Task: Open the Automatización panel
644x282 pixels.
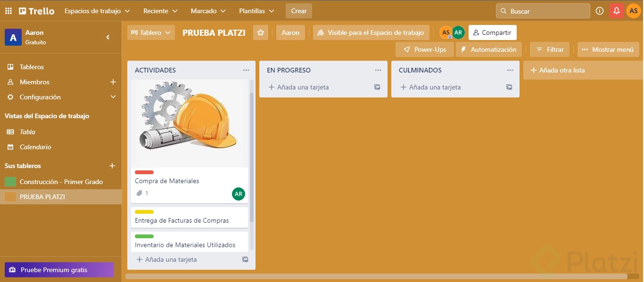Action: click(488, 49)
